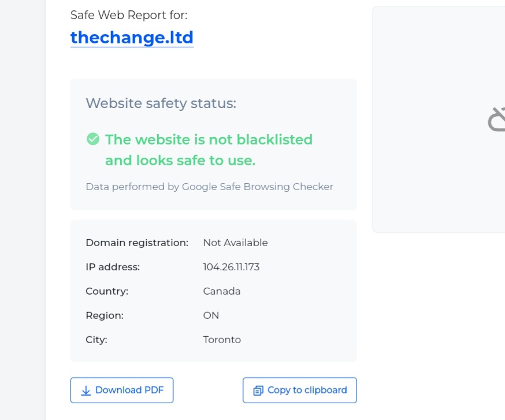
Task: Open the thechange.ltd link
Action: pyautogui.click(x=132, y=37)
